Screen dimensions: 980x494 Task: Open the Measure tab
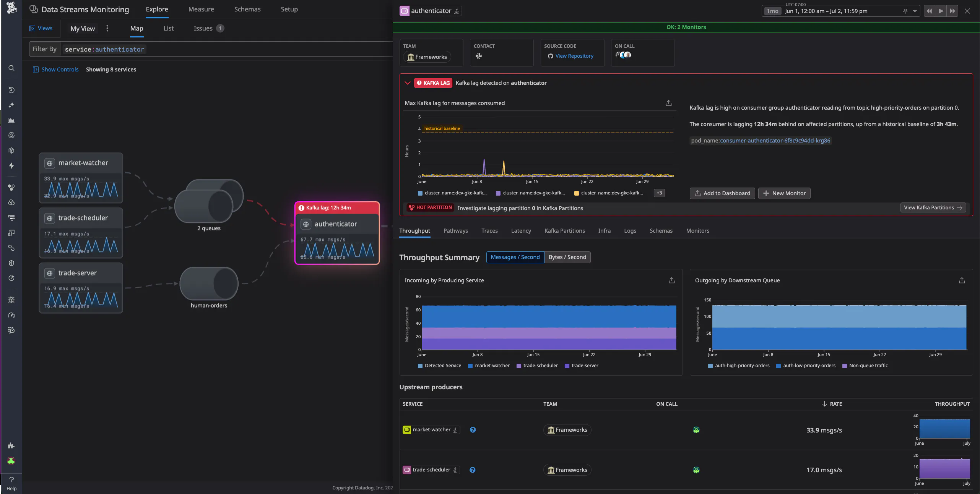[201, 9]
